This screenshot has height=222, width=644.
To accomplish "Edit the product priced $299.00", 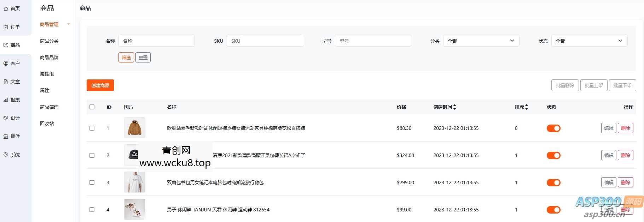I will [x=609, y=182].
